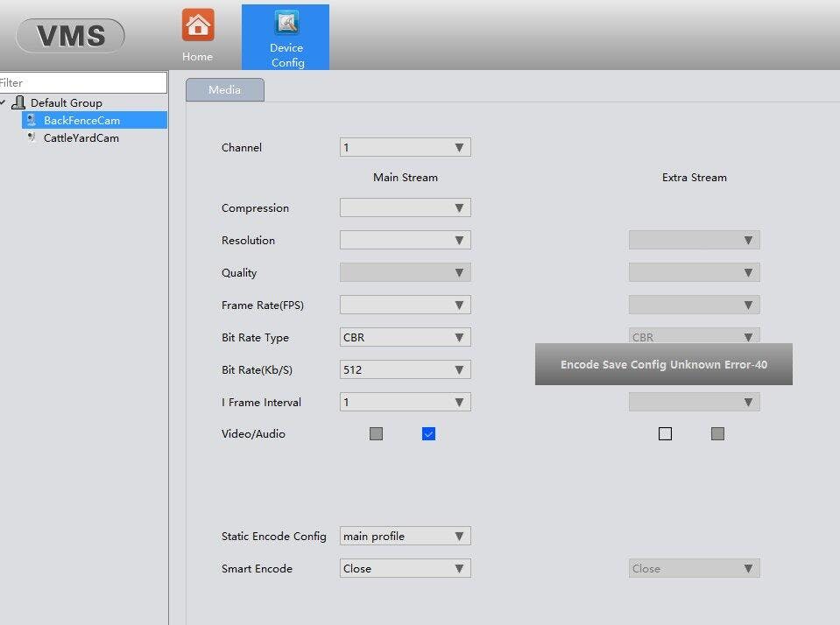Open the Device Config icon

[286, 23]
